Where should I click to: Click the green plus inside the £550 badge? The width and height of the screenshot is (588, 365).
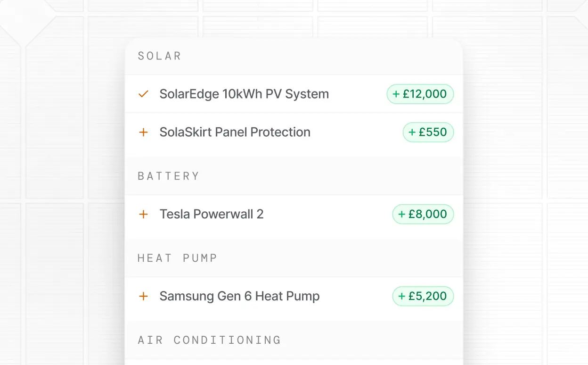click(x=412, y=133)
